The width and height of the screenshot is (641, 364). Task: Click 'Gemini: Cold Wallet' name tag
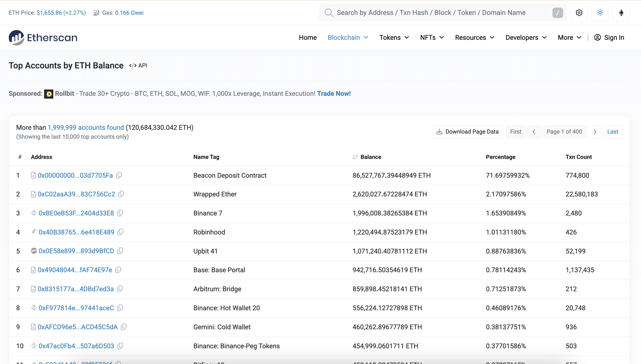[222, 327]
